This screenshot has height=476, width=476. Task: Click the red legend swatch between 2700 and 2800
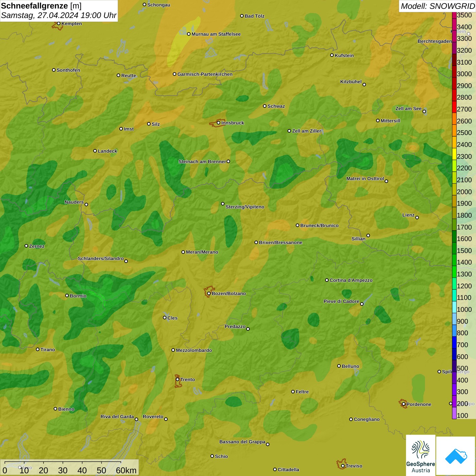[x=454, y=106]
